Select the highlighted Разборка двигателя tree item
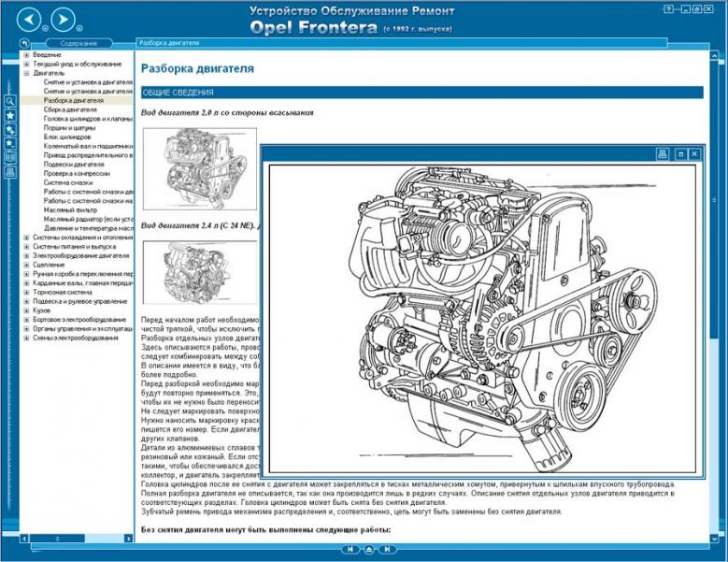728x562 pixels. (x=73, y=100)
